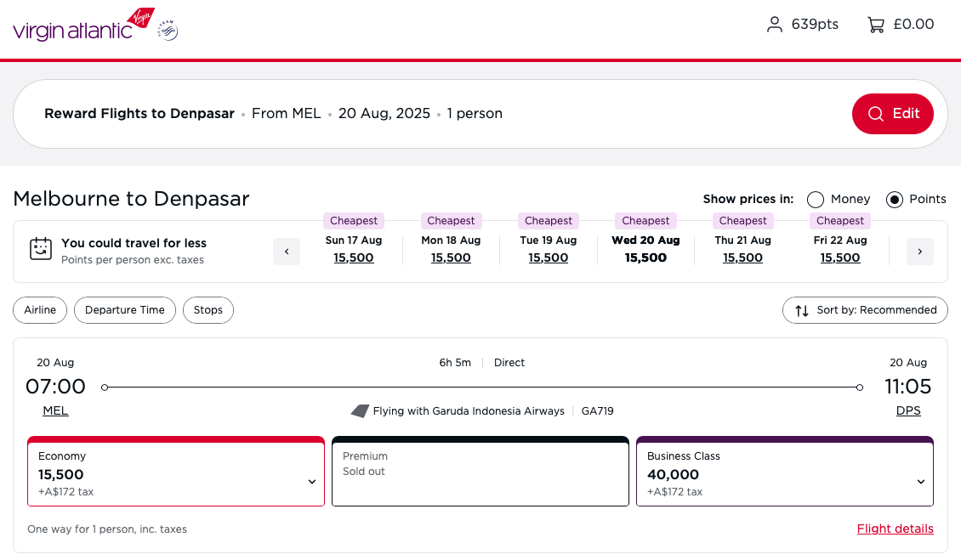Select Wed 20 Aug date
961x560 pixels.
(x=646, y=249)
